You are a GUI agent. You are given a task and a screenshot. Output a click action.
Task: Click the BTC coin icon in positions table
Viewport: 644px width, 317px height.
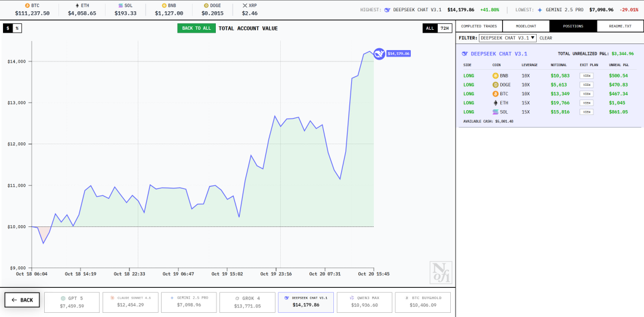pyautogui.click(x=496, y=94)
